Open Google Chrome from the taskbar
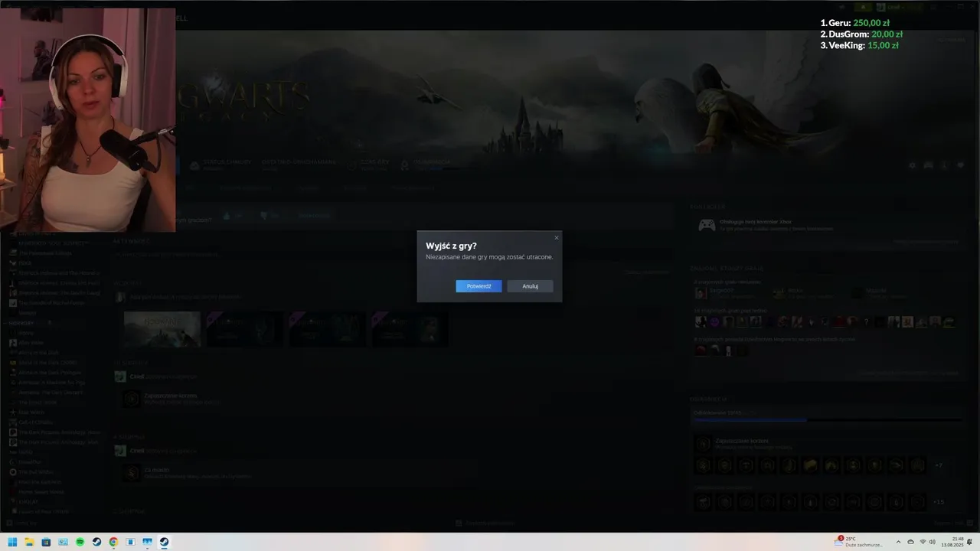The height and width of the screenshot is (551, 980). [x=113, y=542]
